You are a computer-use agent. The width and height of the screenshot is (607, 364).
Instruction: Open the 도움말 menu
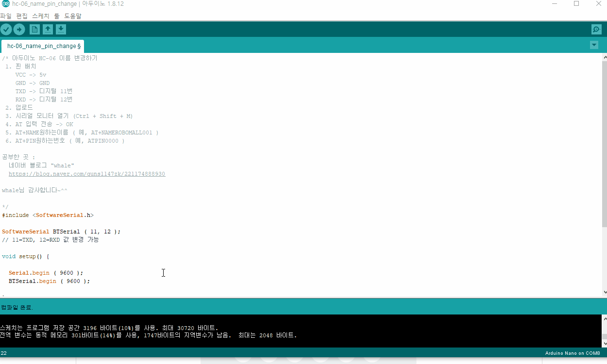[x=73, y=16]
